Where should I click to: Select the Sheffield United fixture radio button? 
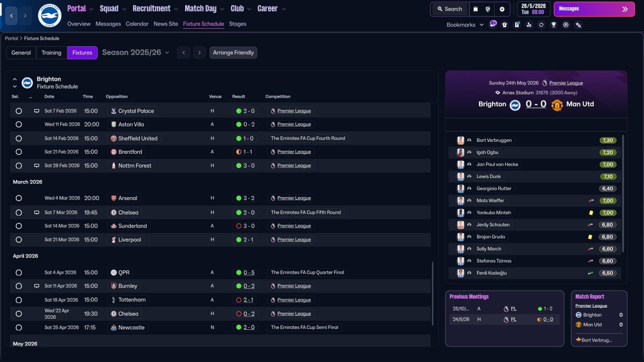pos(19,138)
